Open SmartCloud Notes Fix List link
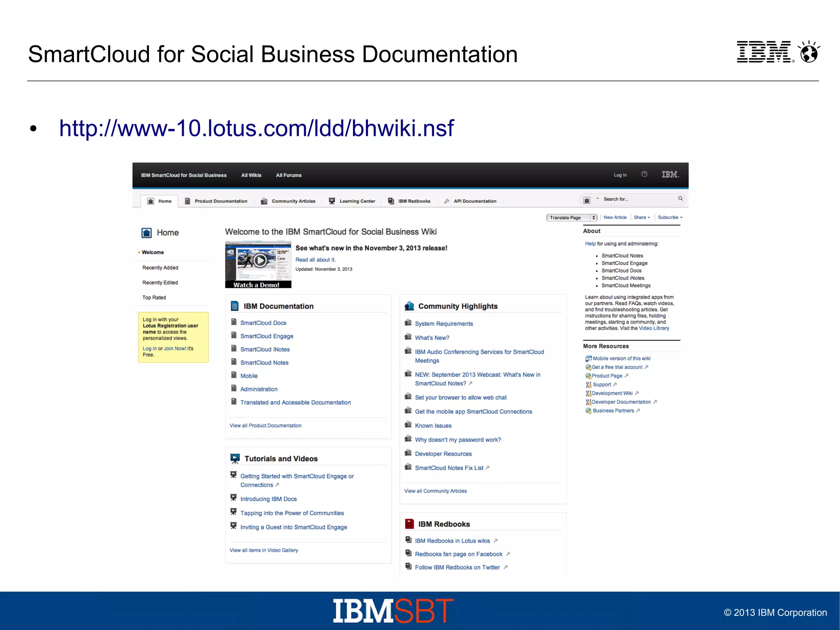 point(449,468)
